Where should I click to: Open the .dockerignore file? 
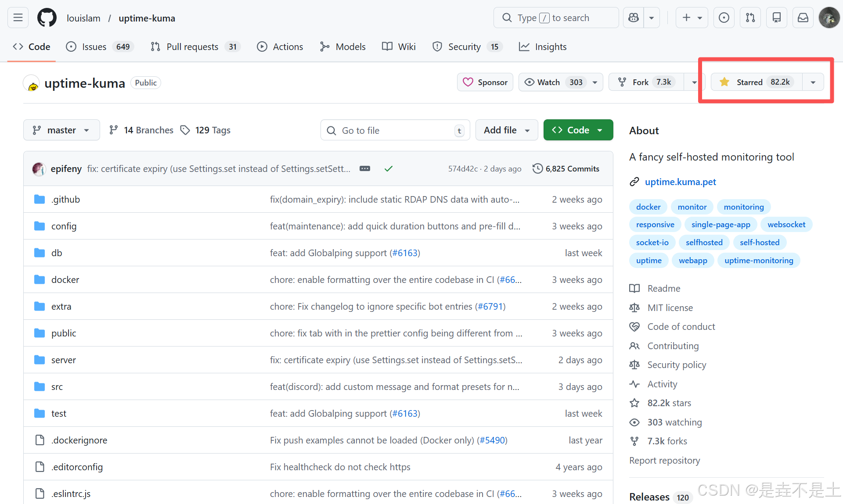point(79,440)
